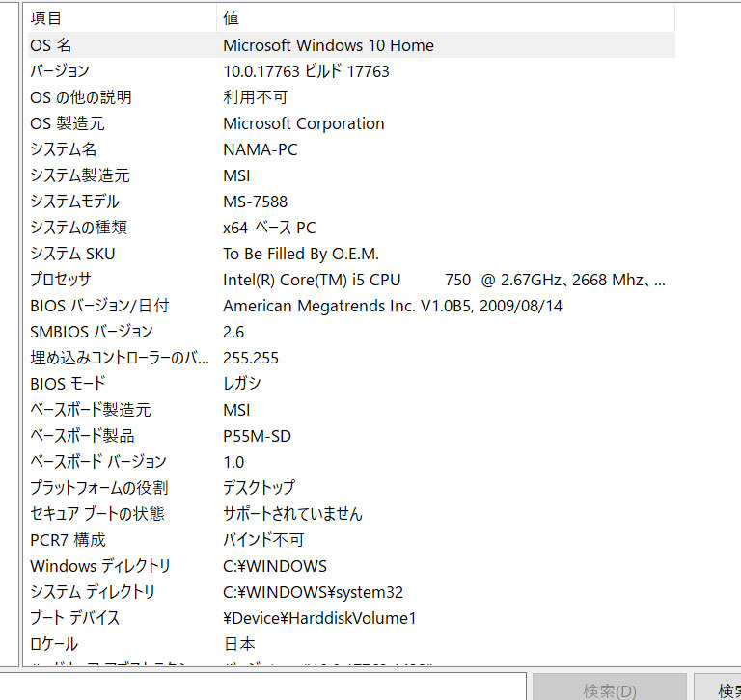Select the ベースボード バージョン row label
741x700 pixels.
(97, 462)
